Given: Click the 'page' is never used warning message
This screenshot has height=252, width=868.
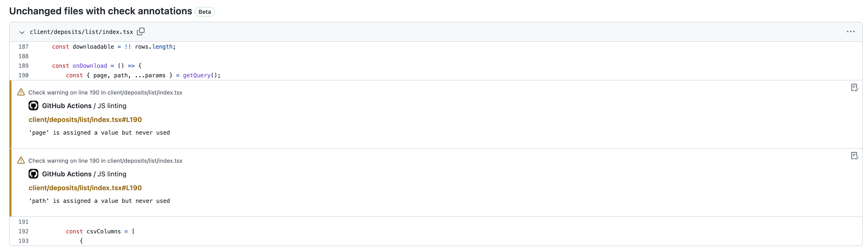Looking at the screenshot, I should (99, 132).
